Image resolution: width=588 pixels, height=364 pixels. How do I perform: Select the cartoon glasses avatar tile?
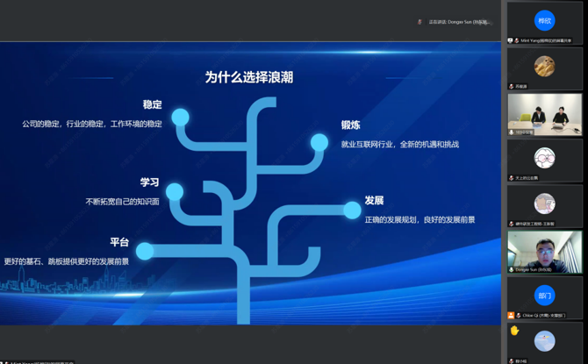544,158
